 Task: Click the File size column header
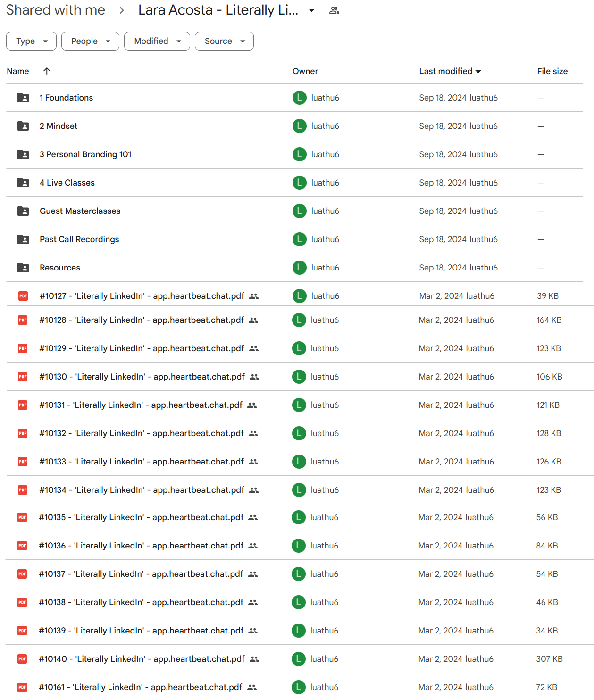[552, 71]
